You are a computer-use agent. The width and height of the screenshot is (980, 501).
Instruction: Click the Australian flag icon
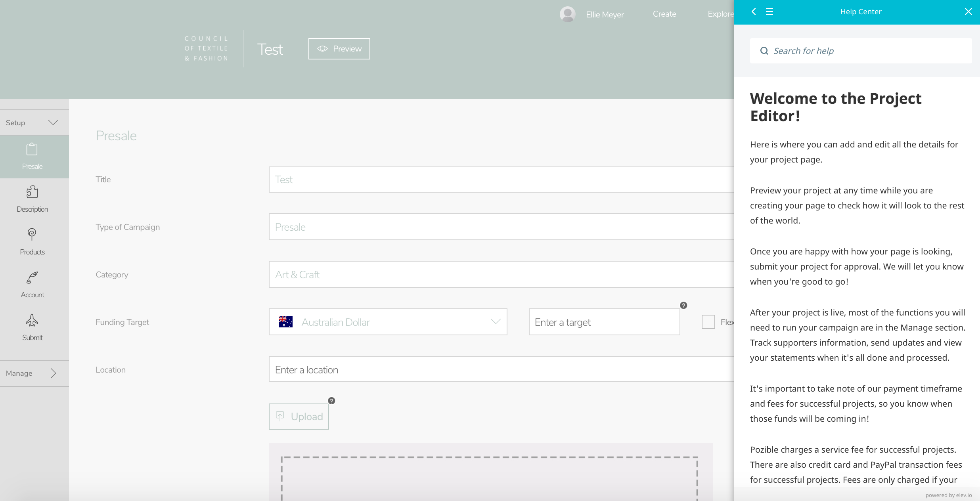[x=285, y=322]
